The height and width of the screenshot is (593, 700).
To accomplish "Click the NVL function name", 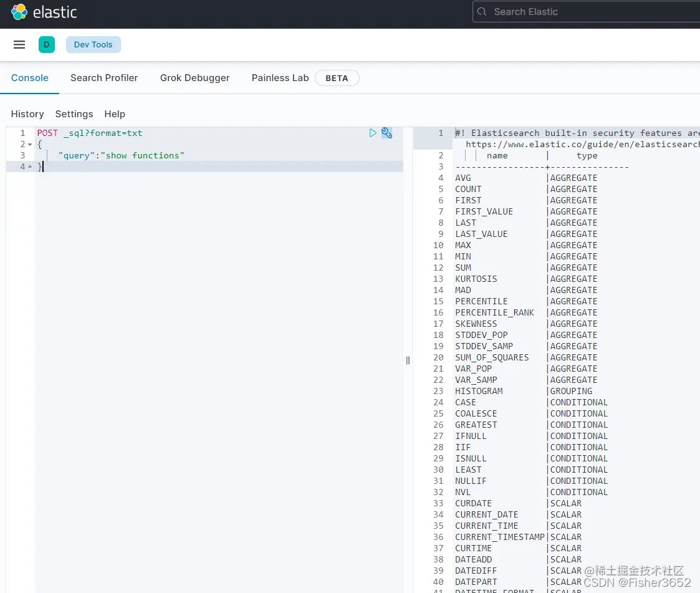I will pyautogui.click(x=463, y=492).
